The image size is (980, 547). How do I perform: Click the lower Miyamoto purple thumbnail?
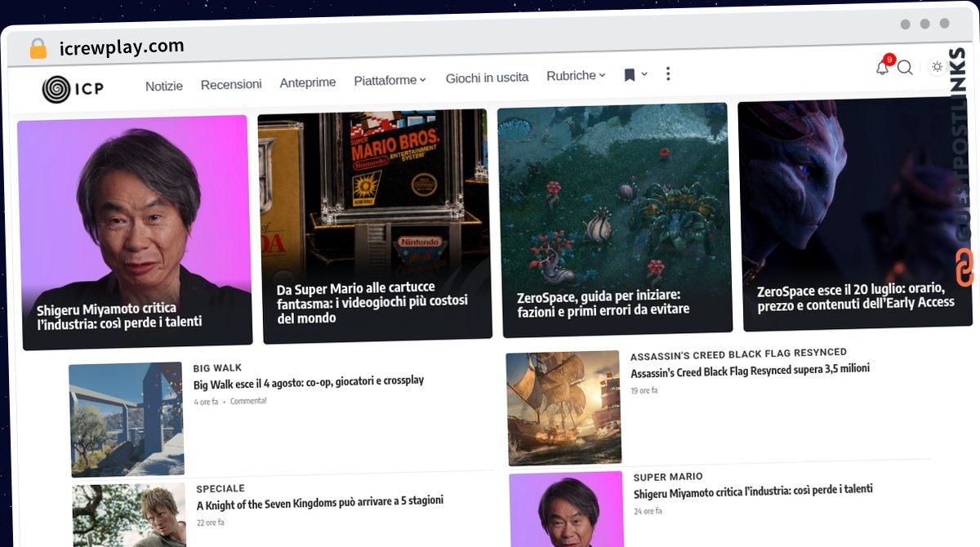click(x=566, y=509)
